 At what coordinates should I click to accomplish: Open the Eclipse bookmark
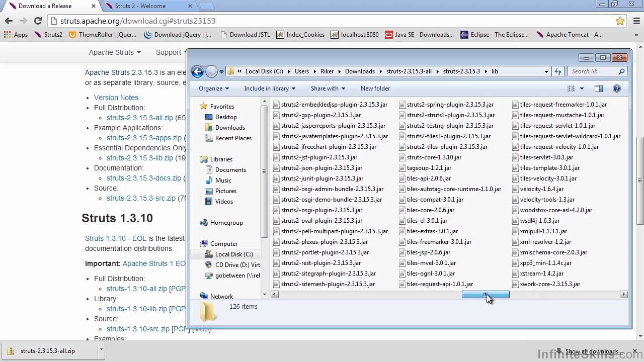pyautogui.click(x=495, y=35)
